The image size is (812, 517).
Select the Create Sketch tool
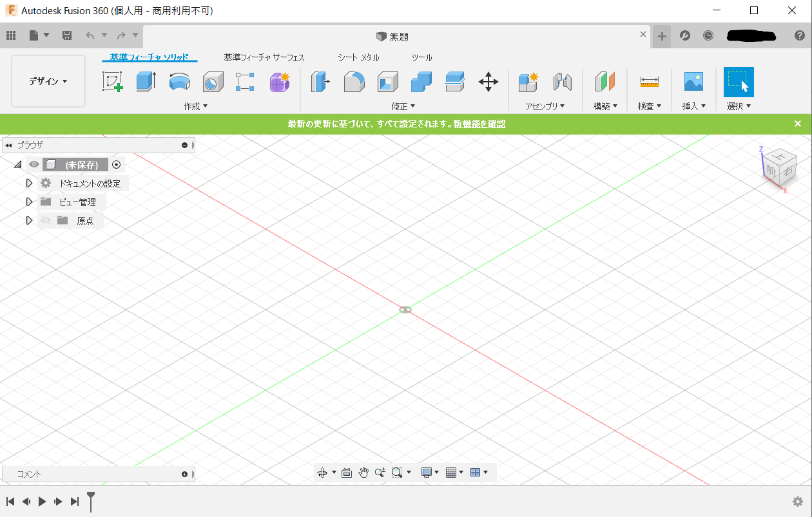tap(113, 82)
